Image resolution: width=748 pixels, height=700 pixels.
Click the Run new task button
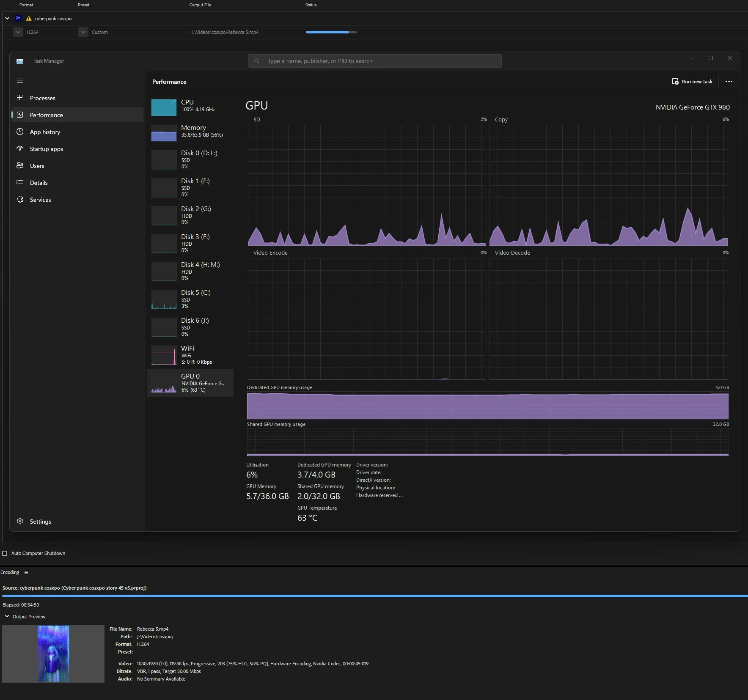click(x=692, y=82)
